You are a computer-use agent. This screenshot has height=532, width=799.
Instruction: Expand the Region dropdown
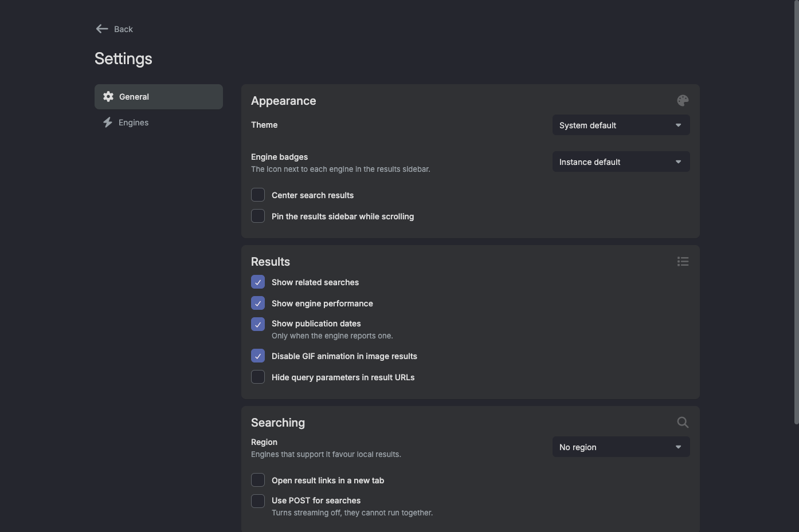tap(621, 447)
